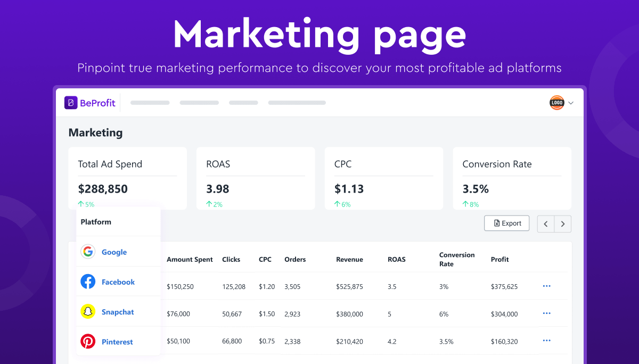639x364 pixels.
Task: Open the three-dot menu on the Google row
Action: pos(546,286)
